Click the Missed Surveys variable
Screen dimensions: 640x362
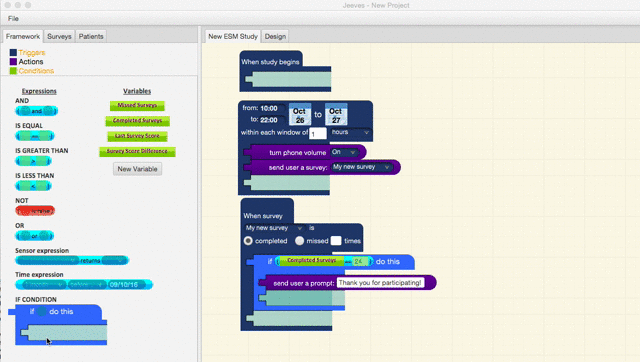[137, 106]
